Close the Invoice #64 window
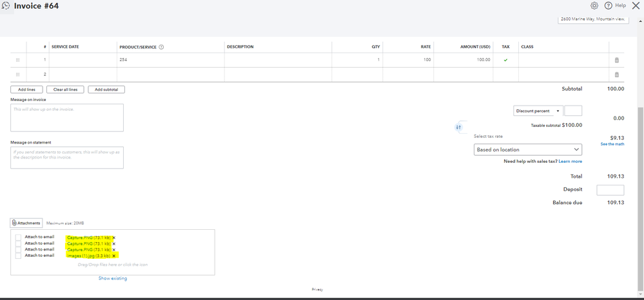This screenshot has height=300, width=644. pos(636,5)
